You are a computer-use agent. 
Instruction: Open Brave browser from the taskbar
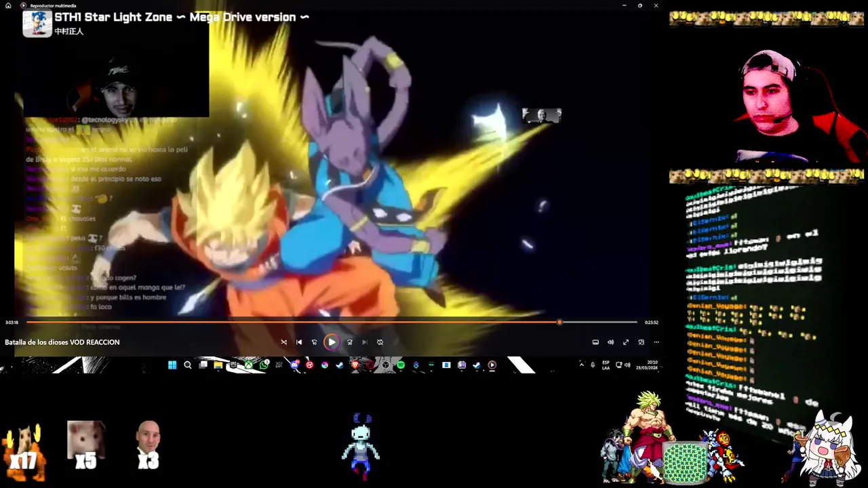click(355, 365)
